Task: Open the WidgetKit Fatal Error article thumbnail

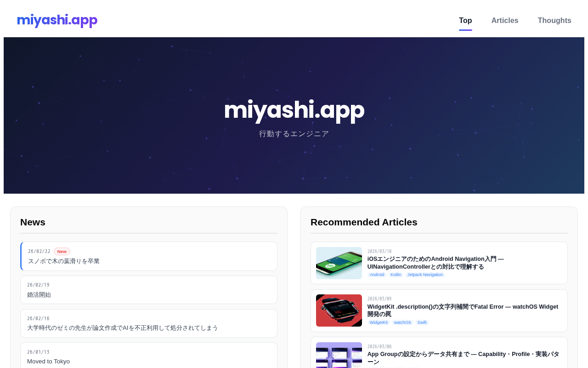Action: pos(339,310)
